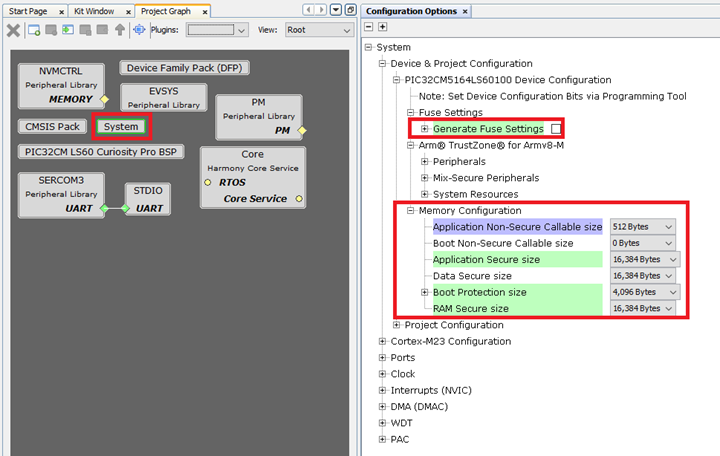Collapse the Memory Configuration node

(411, 211)
